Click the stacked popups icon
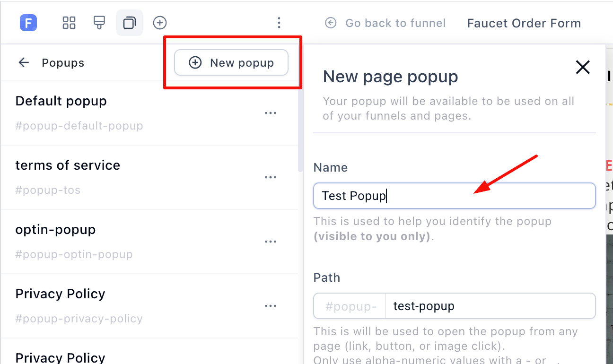The width and height of the screenshot is (613, 364). pyautogui.click(x=130, y=23)
